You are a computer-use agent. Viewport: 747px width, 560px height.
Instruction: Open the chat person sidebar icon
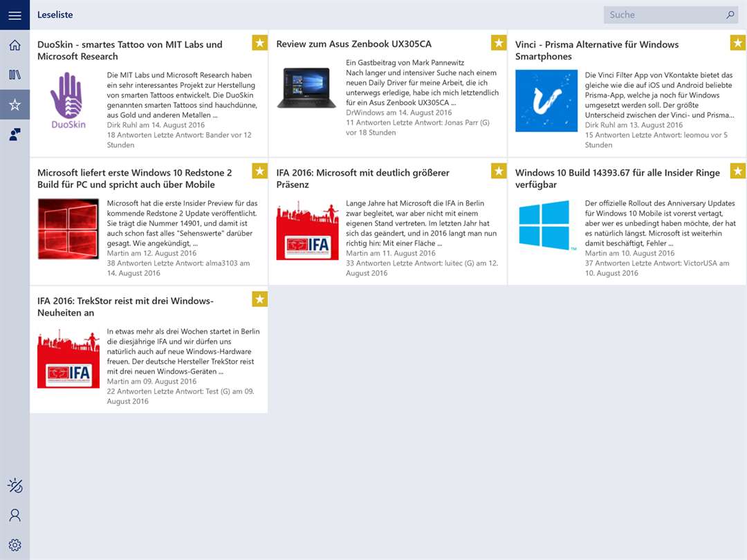coord(15,135)
